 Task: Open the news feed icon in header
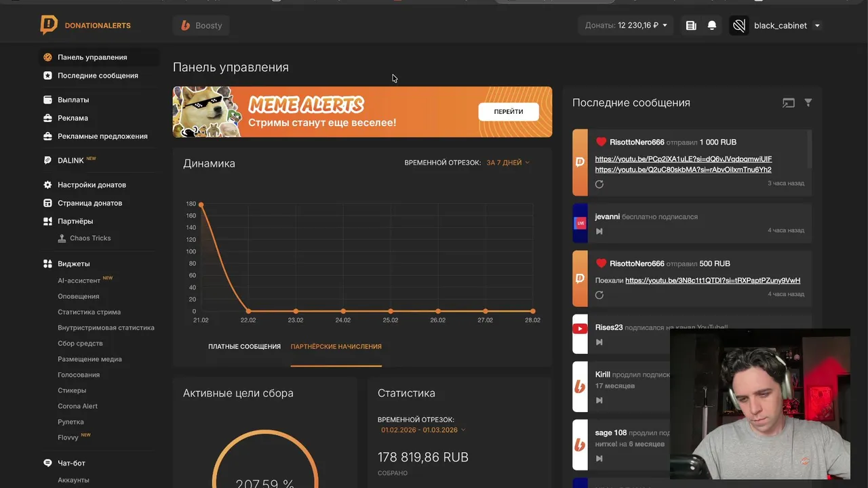(691, 26)
